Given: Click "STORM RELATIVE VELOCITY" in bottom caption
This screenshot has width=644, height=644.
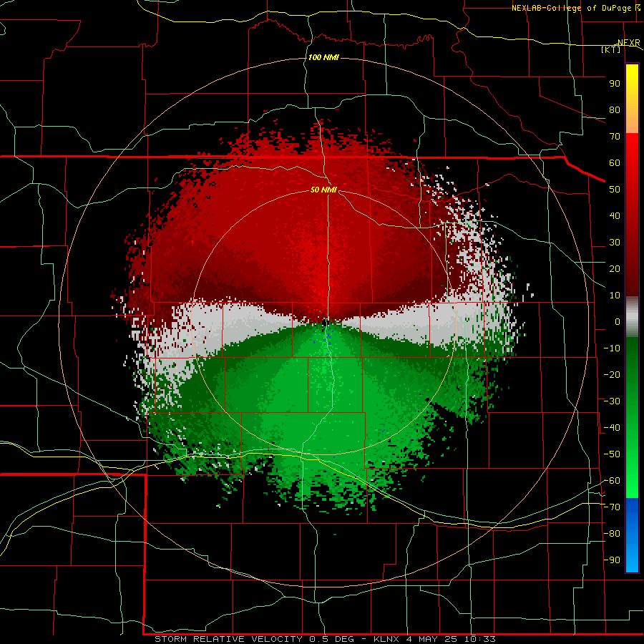Looking at the screenshot, I should tap(230, 639).
